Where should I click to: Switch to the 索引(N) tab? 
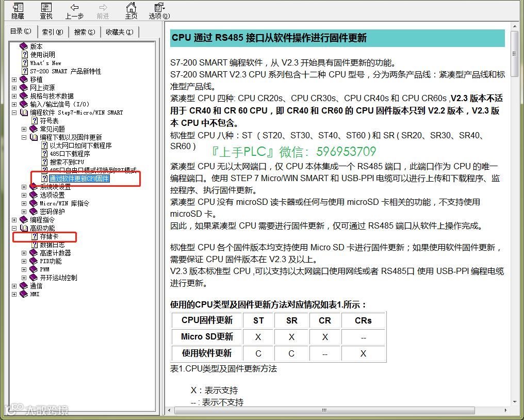point(53,32)
